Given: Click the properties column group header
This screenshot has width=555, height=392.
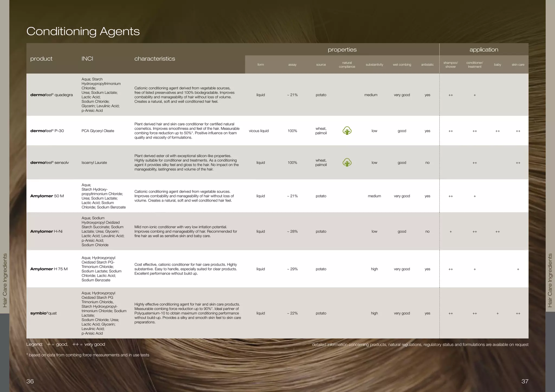Looking at the screenshot, I should (x=342, y=50).
